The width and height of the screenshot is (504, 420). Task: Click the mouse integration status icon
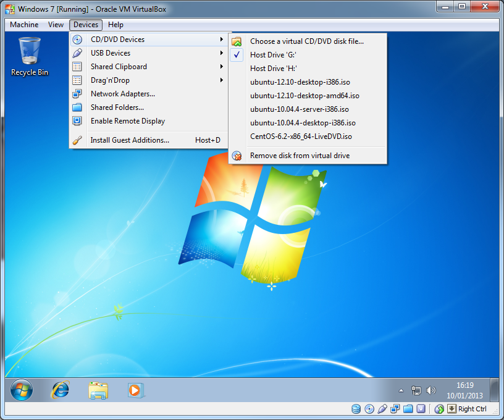point(439,409)
